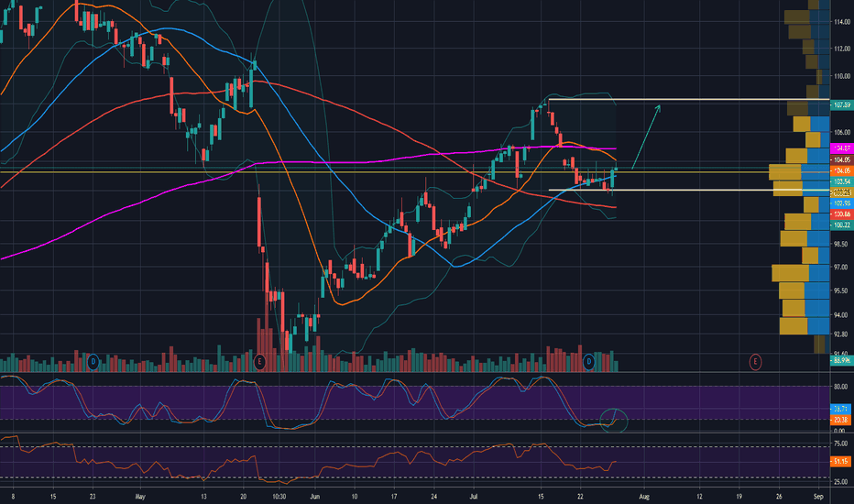Click the 106.00 price axis label

coord(842,132)
